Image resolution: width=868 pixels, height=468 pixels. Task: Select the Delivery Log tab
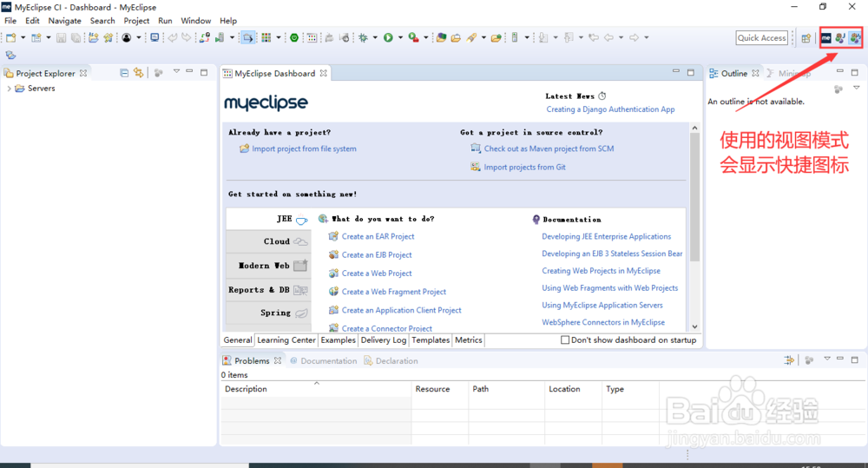pyautogui.click(x=384, y=340)
